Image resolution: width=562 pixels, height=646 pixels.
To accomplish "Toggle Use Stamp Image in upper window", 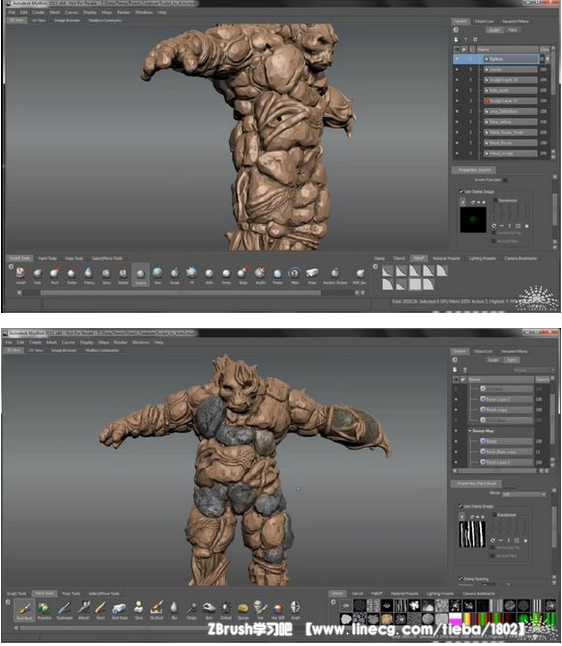I will 461,192.
